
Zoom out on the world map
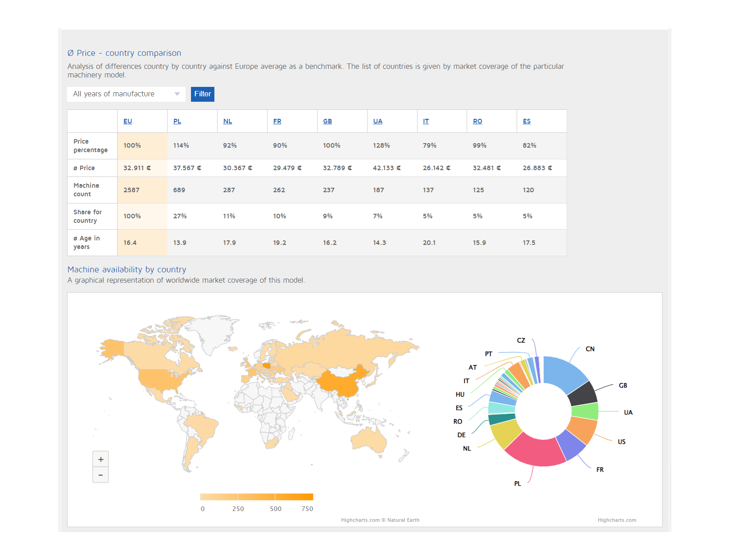tap(100, 475)
